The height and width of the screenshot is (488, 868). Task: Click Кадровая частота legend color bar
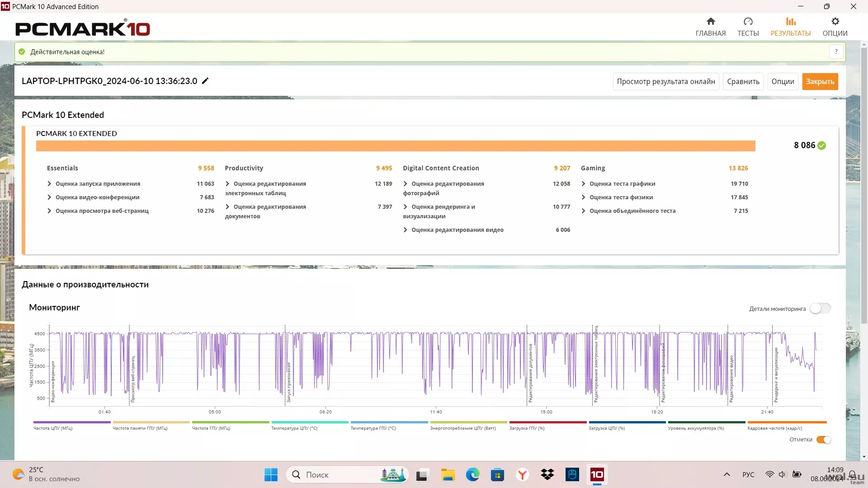point(787,422)
